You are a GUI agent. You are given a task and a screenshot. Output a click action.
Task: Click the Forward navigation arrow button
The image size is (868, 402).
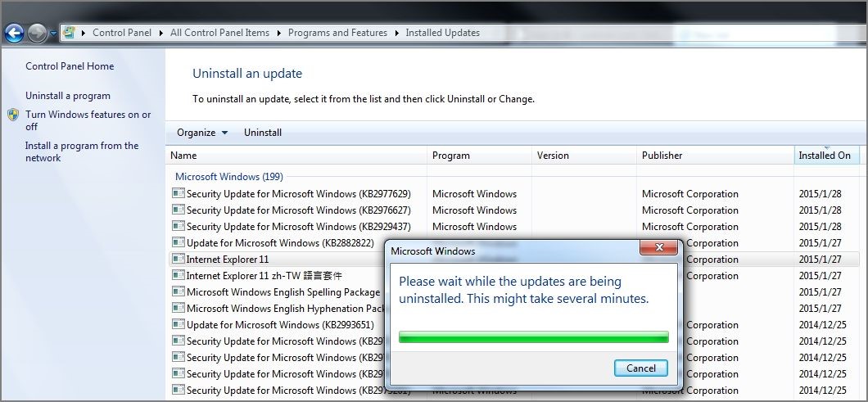click(x=37, y=34)
